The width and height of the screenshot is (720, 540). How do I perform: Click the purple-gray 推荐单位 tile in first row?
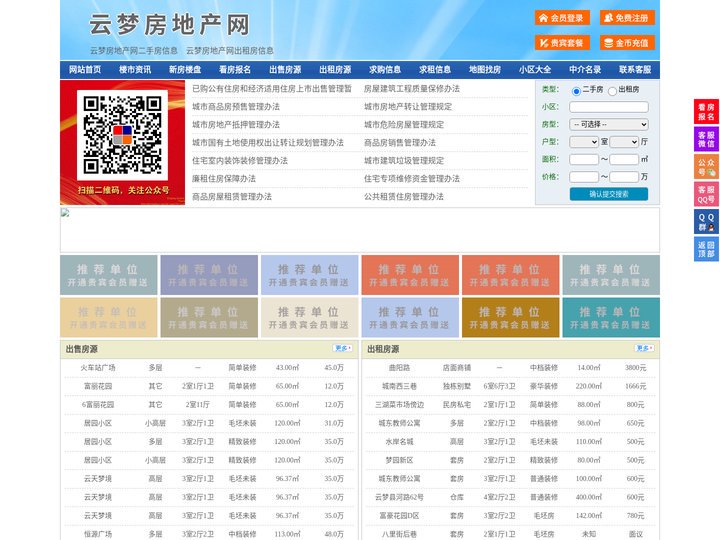point(209,275)
